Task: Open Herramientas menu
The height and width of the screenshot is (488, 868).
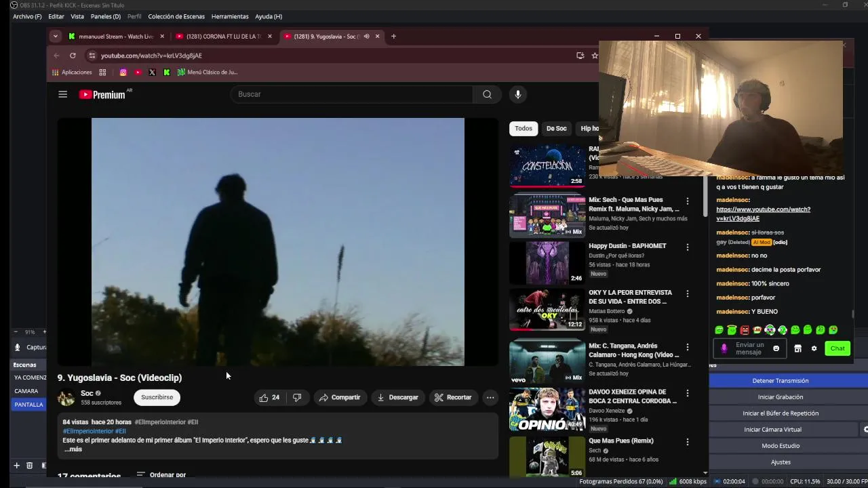Action: point(230,16)
